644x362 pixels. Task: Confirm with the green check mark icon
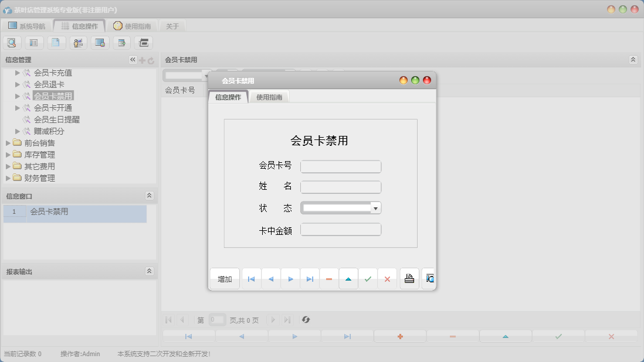[x=368, y=278]
